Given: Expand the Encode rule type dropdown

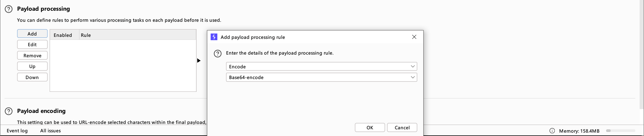Looking at the screenshot, I should tap(321, 66).
